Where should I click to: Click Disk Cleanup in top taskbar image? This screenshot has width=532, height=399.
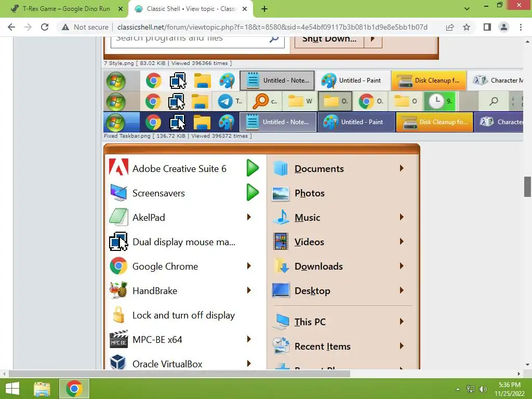[x=429, y=81]
